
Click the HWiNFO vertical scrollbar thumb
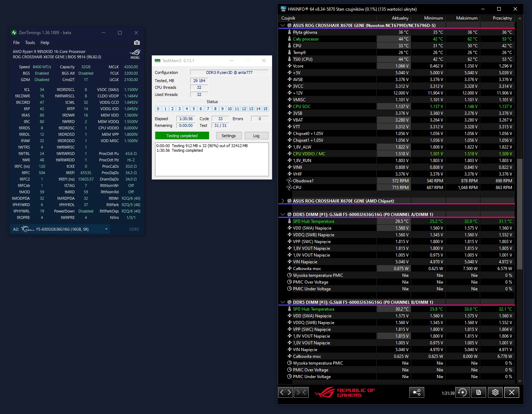[520, 214]
